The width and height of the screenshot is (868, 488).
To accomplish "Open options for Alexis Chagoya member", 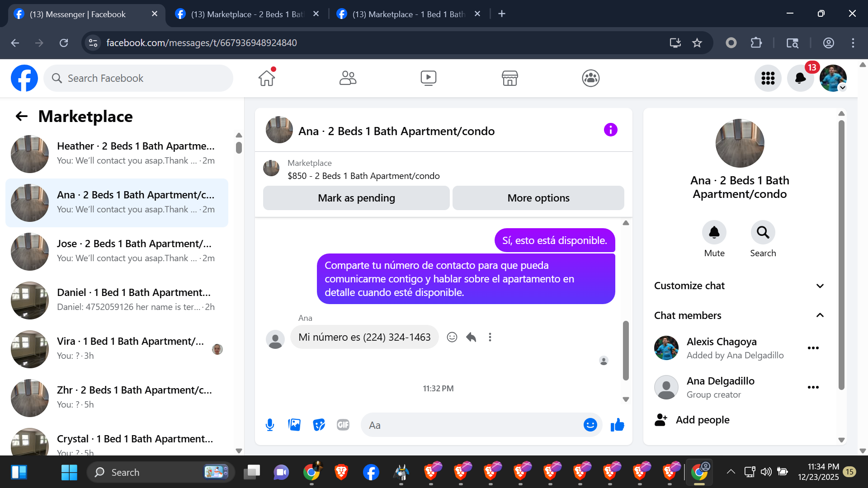I will [813, 348].
